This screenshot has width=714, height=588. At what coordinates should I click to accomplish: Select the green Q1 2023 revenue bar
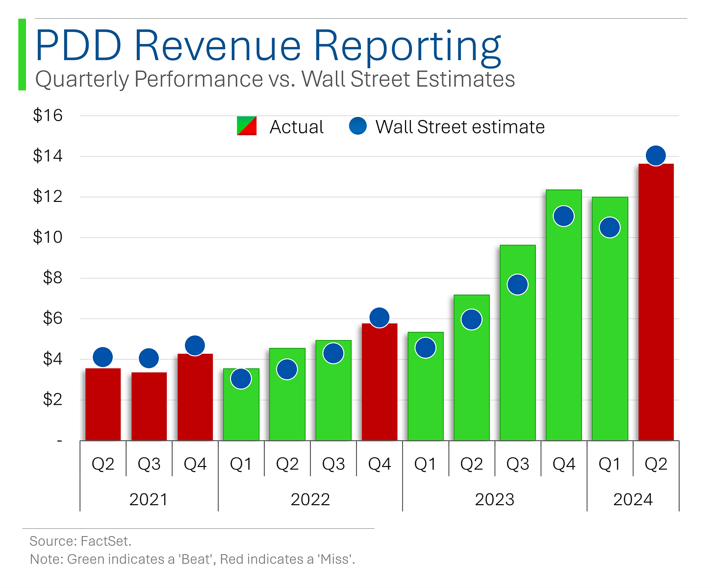(426, 386)
